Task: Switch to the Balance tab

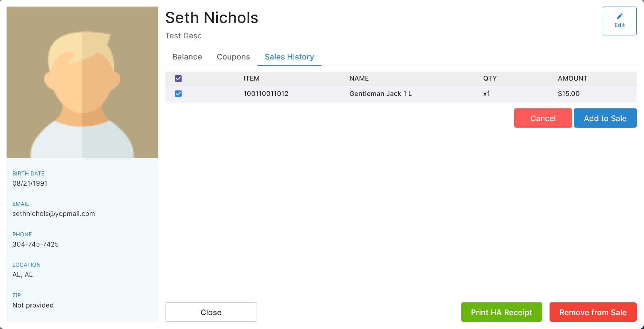Action: [x=187, y=57]
